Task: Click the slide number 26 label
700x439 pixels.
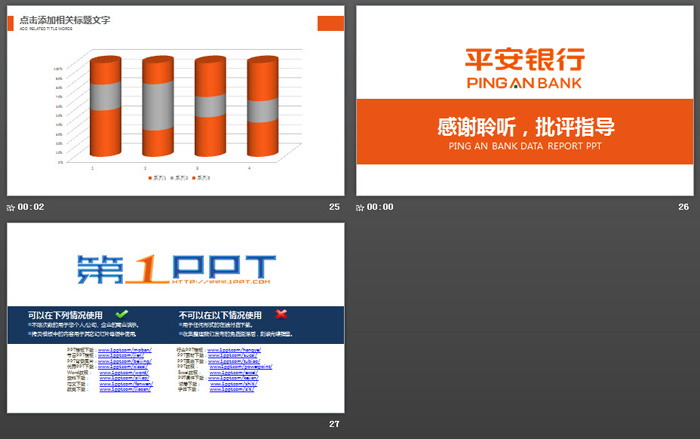Action: coord(684,207)
